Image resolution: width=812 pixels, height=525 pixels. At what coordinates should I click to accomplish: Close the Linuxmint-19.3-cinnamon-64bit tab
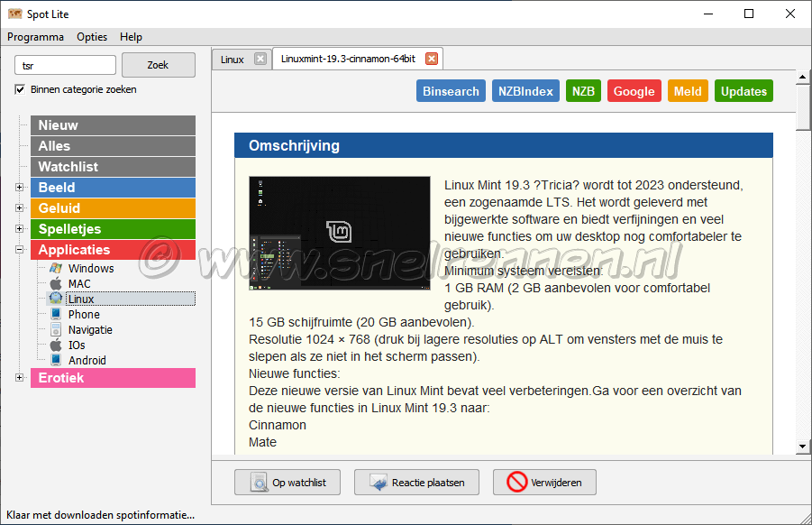[x=432, y=59]
